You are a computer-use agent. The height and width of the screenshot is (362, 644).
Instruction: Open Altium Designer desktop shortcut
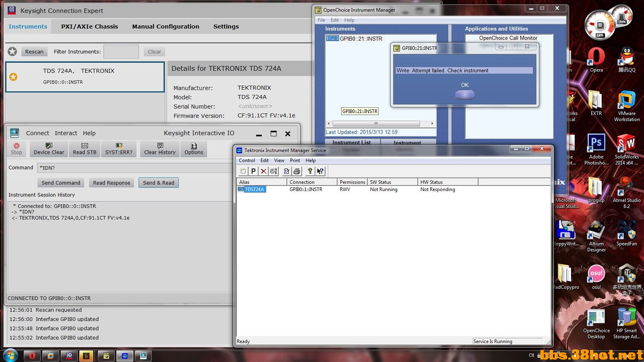coord(596,237)
